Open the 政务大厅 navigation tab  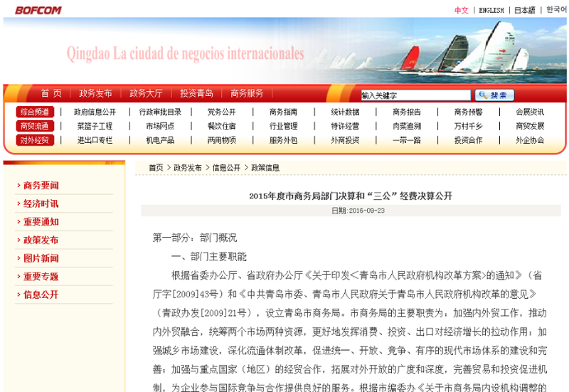point(146,93)
